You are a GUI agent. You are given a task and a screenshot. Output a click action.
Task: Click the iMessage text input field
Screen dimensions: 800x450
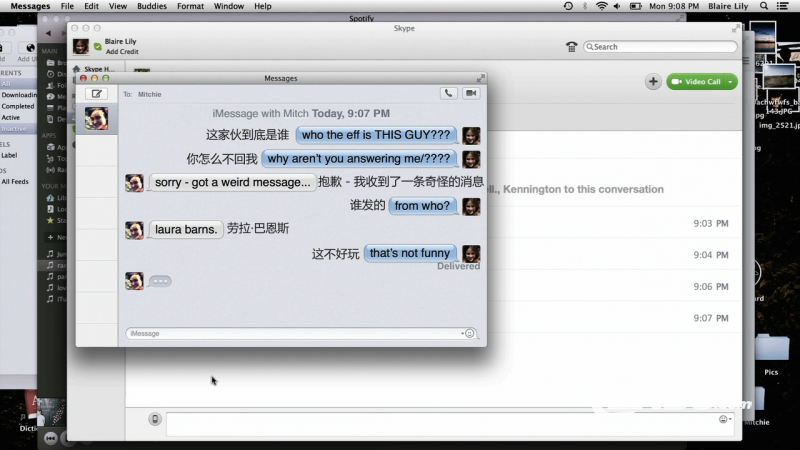tap(290, 333)
